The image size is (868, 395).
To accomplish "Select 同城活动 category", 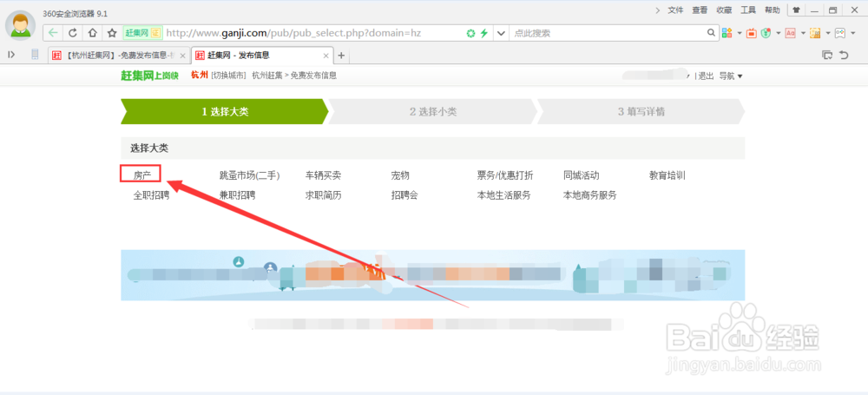I will click(x=582, y=175).
